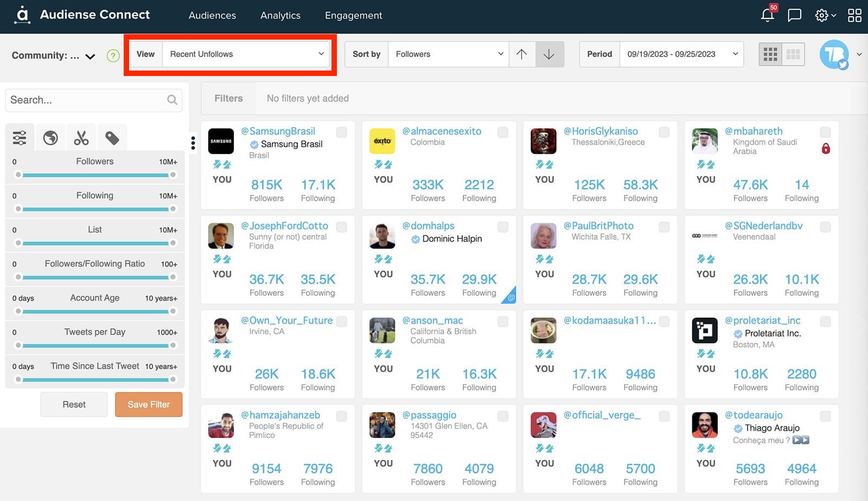Select the tag filter tab
Image resolution: width=868 pixels, height=501 pixels.
112,138
